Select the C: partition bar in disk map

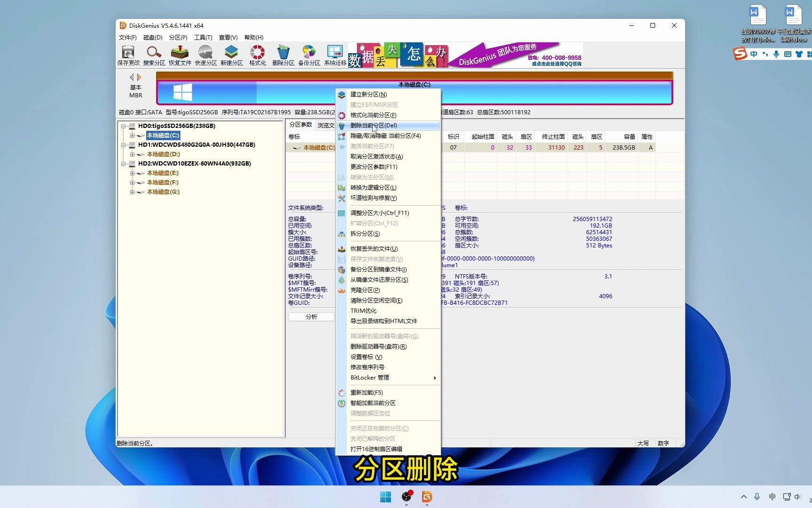(414, 92)
